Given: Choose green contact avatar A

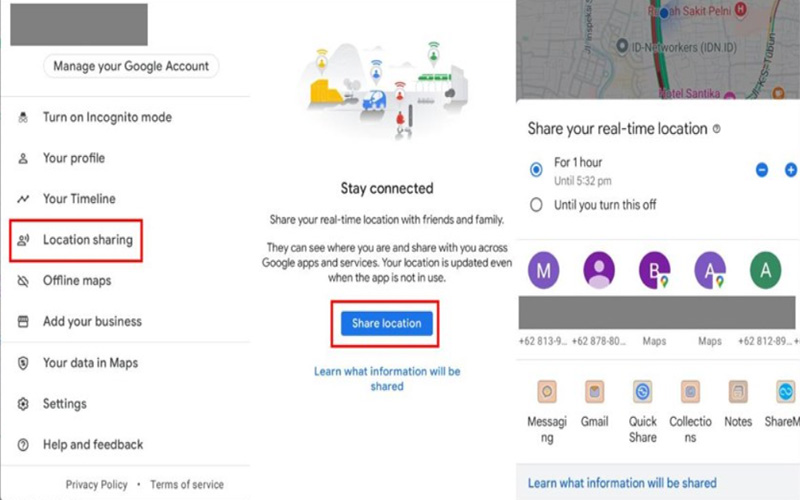Looking at the screenshot, I should [765, 270].
